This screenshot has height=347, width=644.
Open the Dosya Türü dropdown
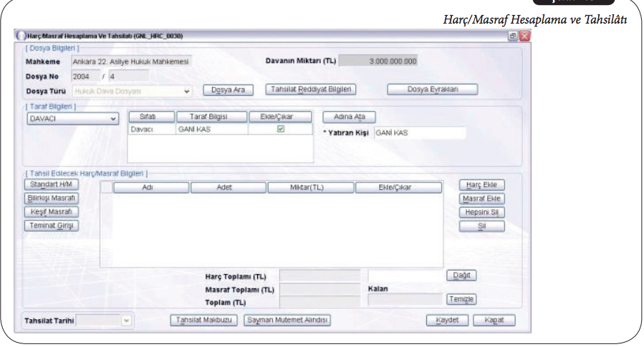pos(187,91)
